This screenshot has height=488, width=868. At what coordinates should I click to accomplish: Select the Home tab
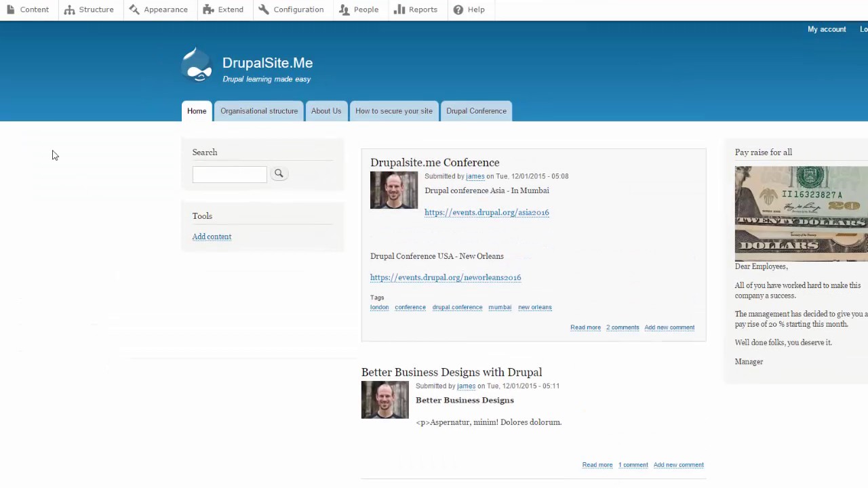point(197,111)
